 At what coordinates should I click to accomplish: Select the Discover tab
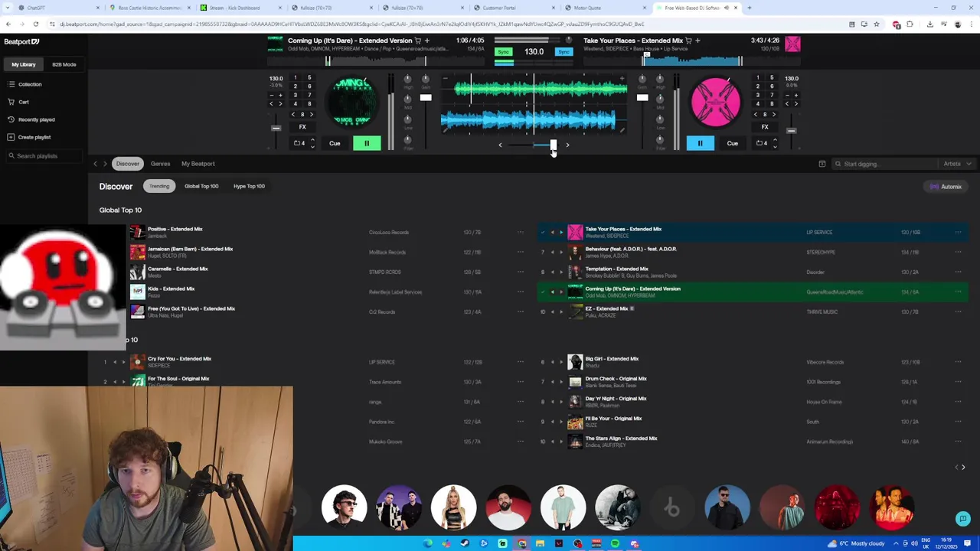pyautogui.click(x=128, y=164)
